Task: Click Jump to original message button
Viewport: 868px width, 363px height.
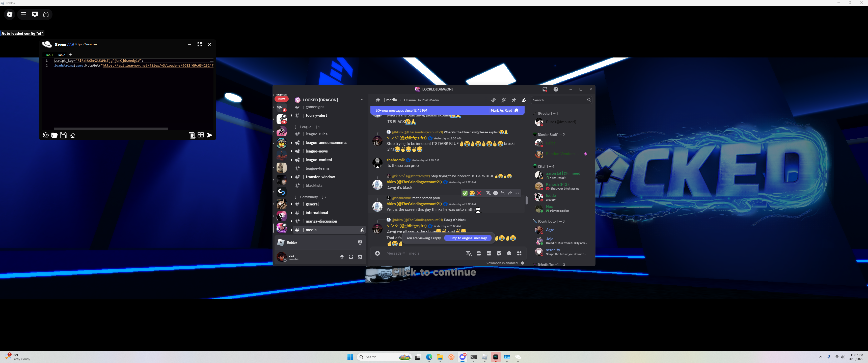Action: click(468, 238)
